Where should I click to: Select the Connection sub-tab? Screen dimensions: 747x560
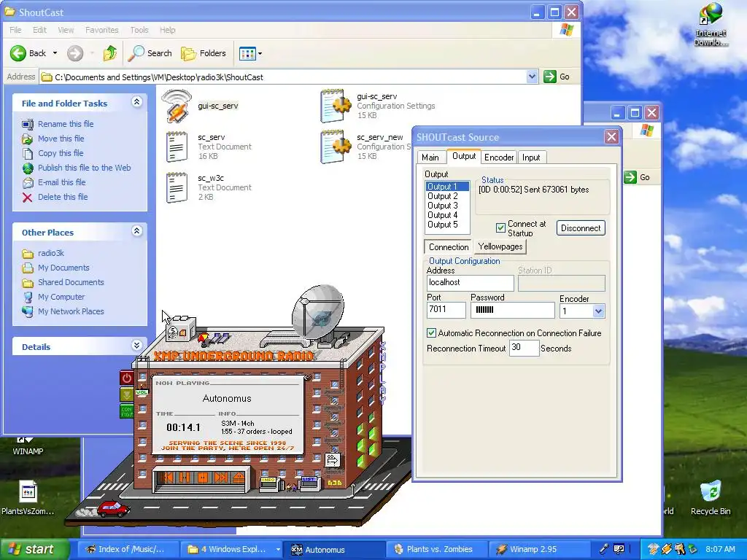[449, 246]
